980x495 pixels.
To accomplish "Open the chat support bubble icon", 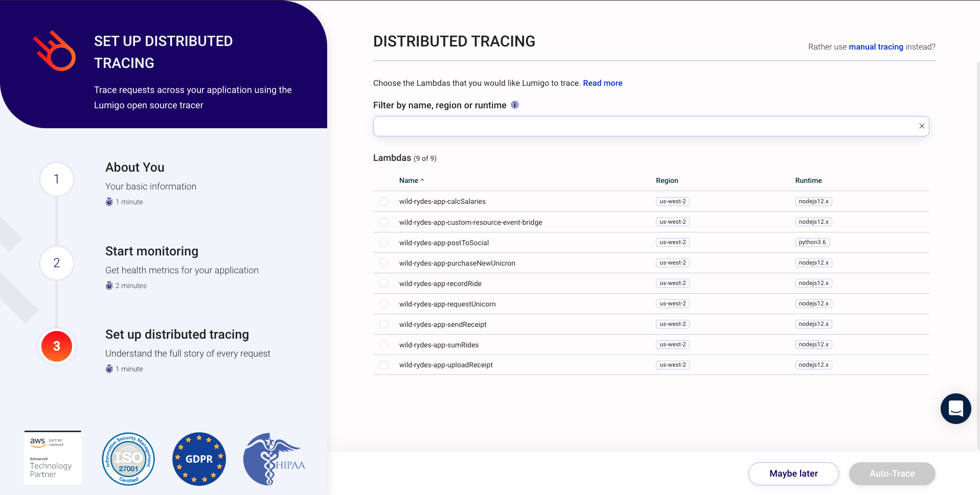I will click(x=955, y=409).
